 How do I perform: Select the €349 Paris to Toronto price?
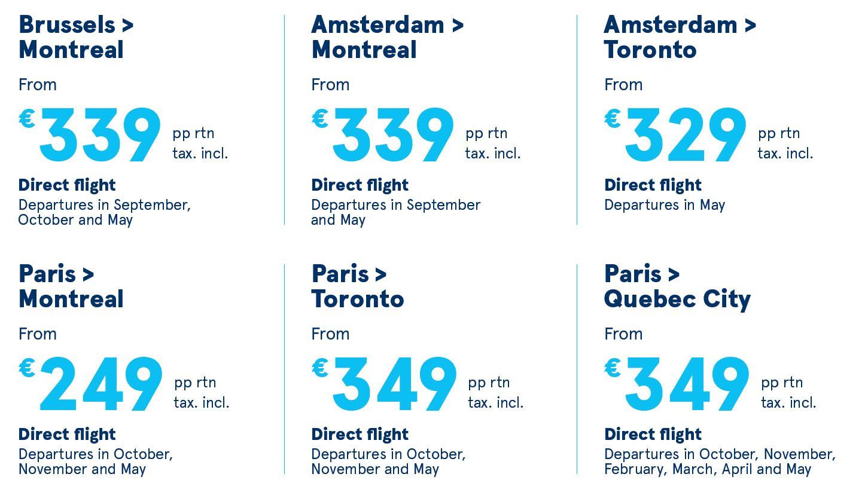tap(384, 384)
